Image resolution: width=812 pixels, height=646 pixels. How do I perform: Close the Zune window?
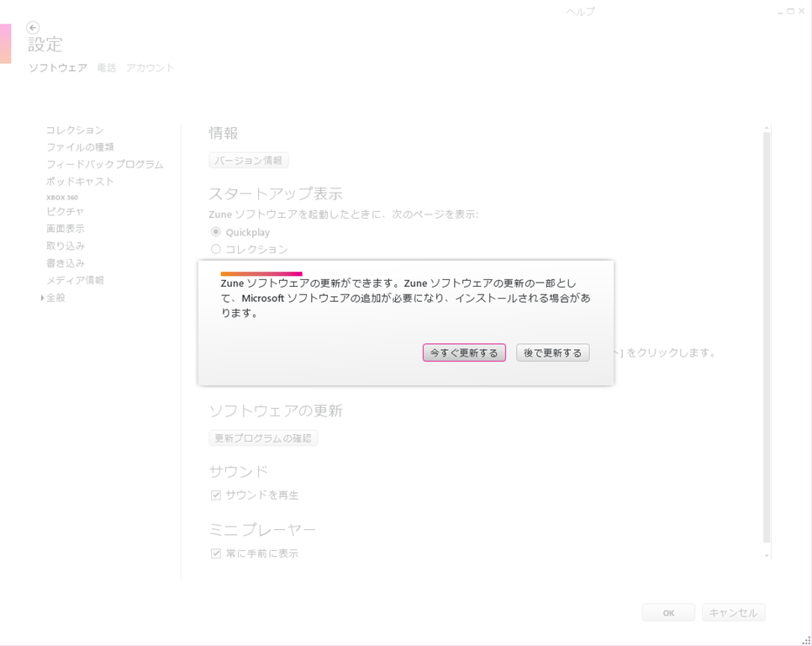pyautogui.click(x=802, y=11)
